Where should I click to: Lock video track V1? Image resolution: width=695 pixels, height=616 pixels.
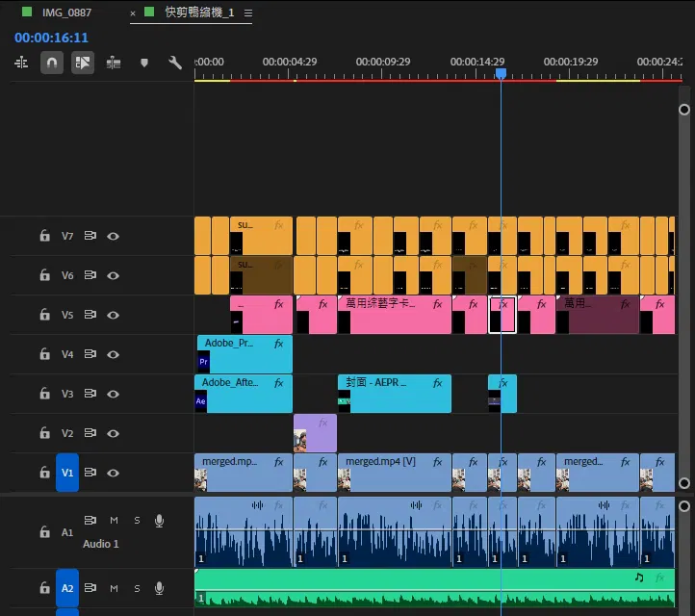[x=45, y=473]
